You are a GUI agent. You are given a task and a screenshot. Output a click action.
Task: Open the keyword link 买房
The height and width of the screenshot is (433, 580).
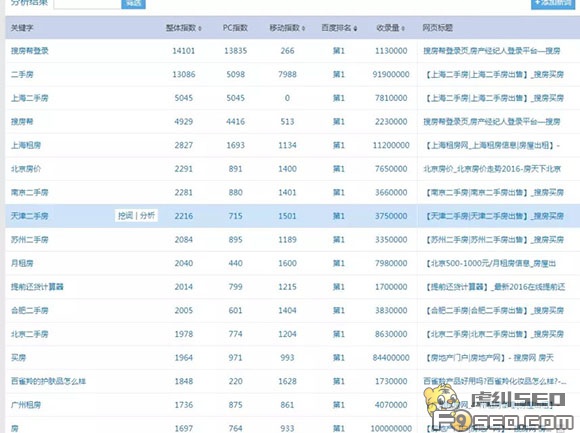18,358
